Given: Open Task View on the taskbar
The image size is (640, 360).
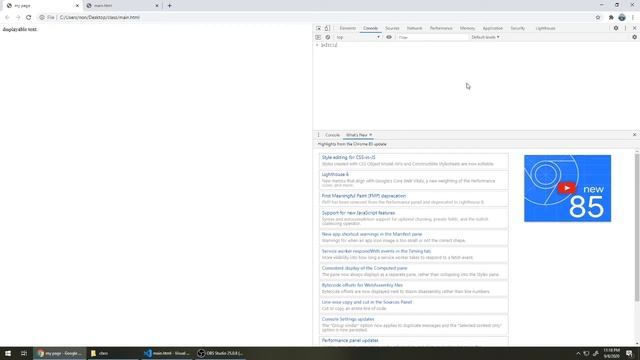Looking at the screenshot, I should [24, 353].
